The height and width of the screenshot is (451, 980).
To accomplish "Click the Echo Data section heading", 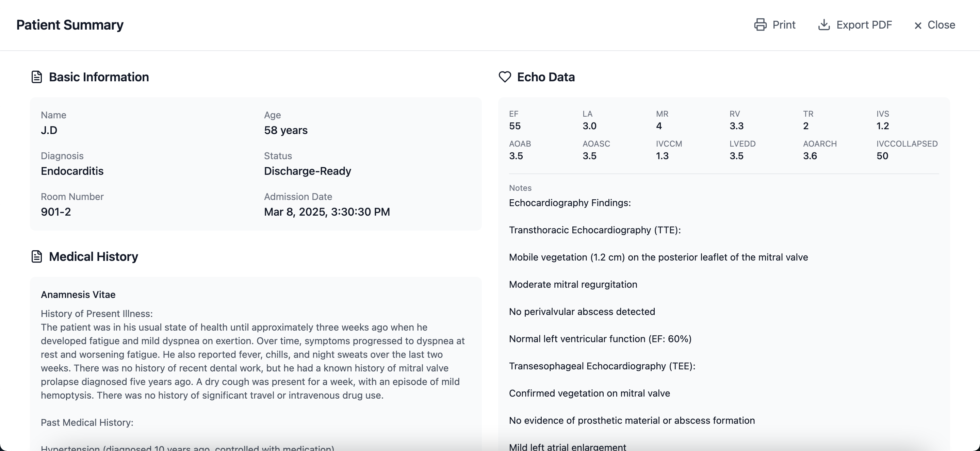I will click(x=545, y=77).
